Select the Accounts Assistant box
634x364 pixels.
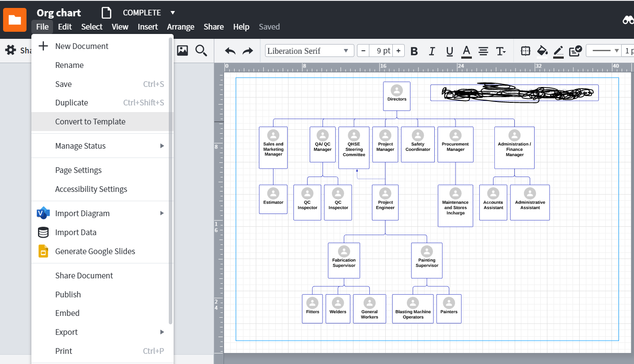[x=493, y=203]
